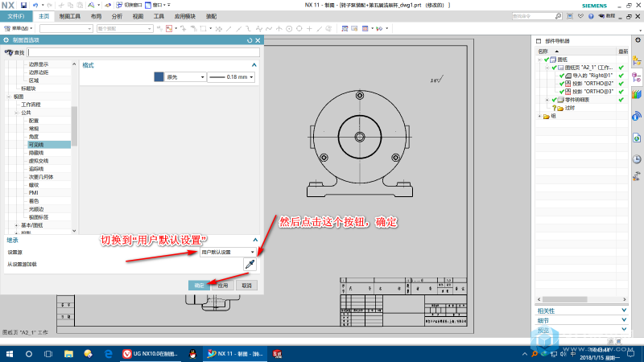Viewport: 644px width, 362px height.
Task: Toggle check mark for ORTHO@2 projected view
Action: [562, 84]
